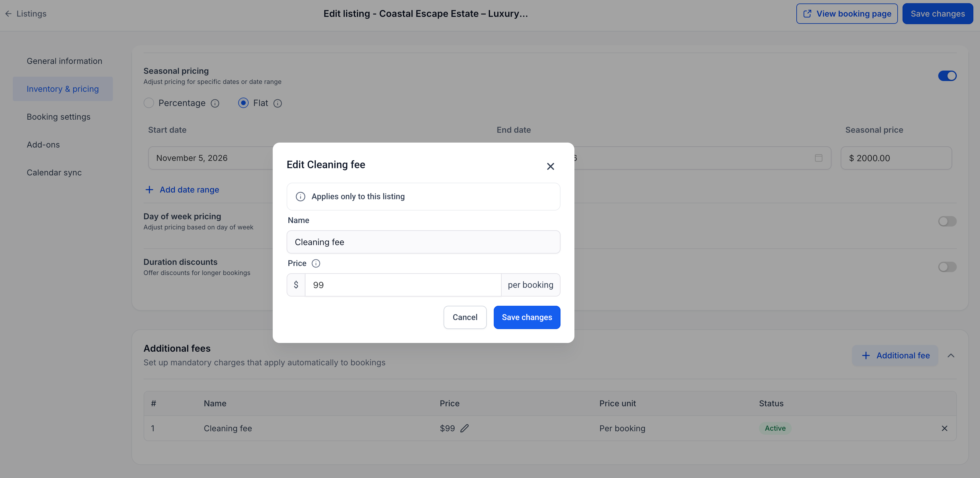Viewport: 980px width, 478px height.
Task: Click Save changes in the top header
Action: tap(938, 14)
